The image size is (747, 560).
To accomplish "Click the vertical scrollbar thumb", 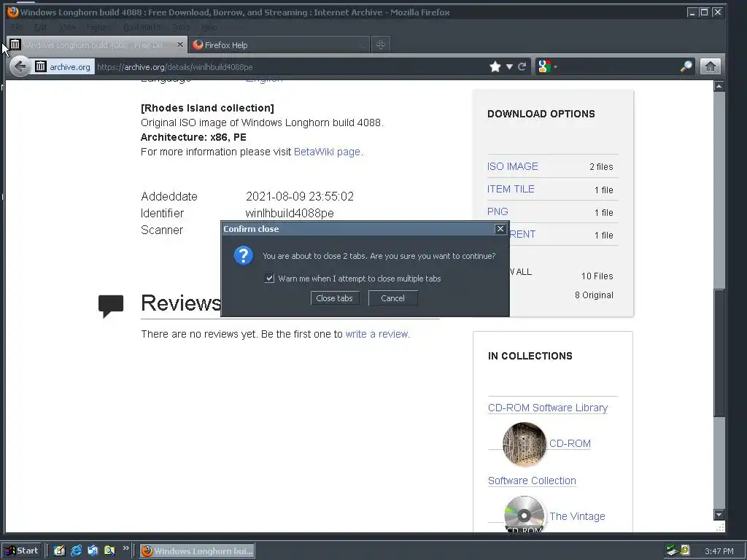I will click(719, 352).
